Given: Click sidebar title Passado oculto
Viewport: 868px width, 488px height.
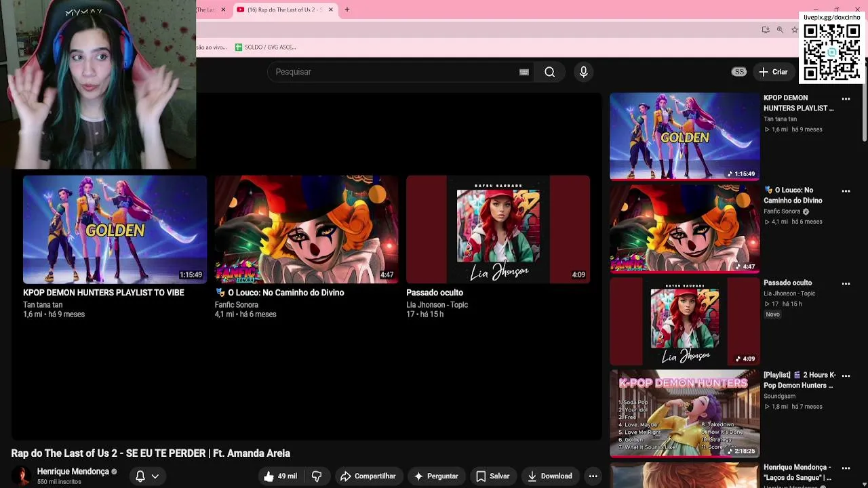Looking at the screenshot, I should [x=787, y=283].
